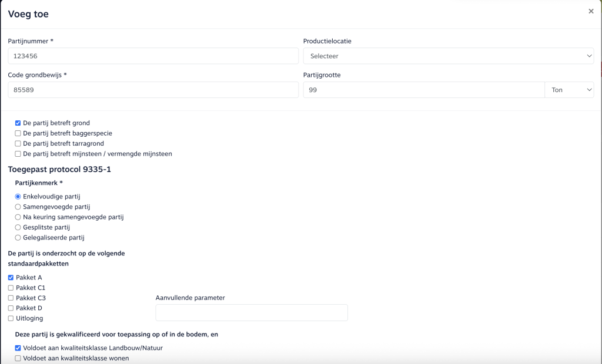Select Gelegaliseerde partij radio button

(x=18, y=238)
